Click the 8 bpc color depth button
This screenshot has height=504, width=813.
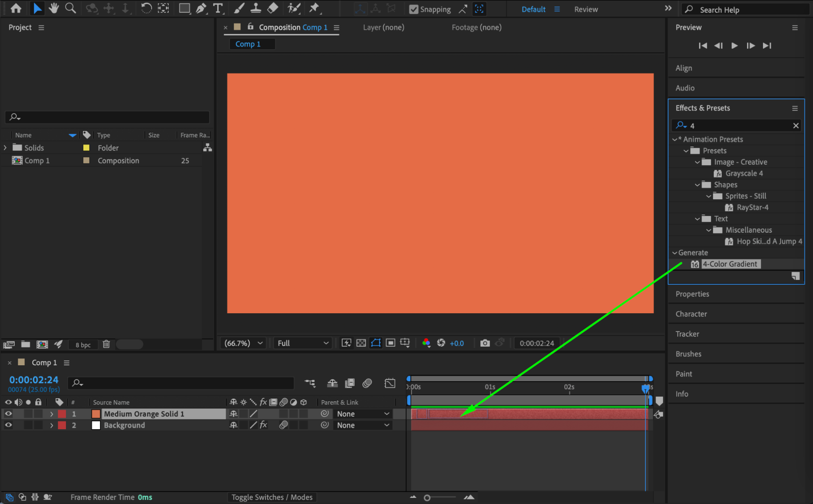click(x=83, y=345)
